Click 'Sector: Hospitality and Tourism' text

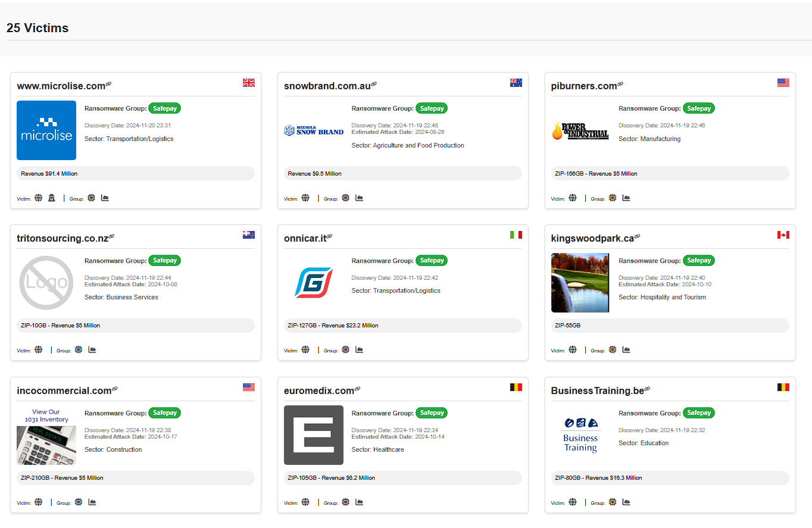pyautogui.click(x=662, y=297)
